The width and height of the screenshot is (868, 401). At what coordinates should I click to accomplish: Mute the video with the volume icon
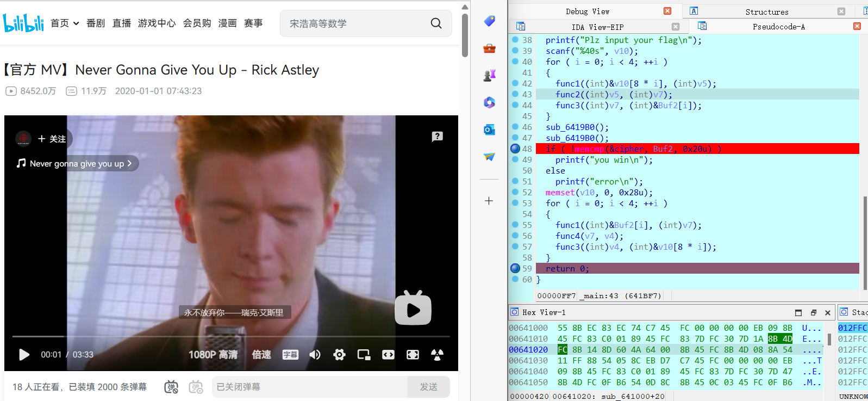(x=315, y=355)
